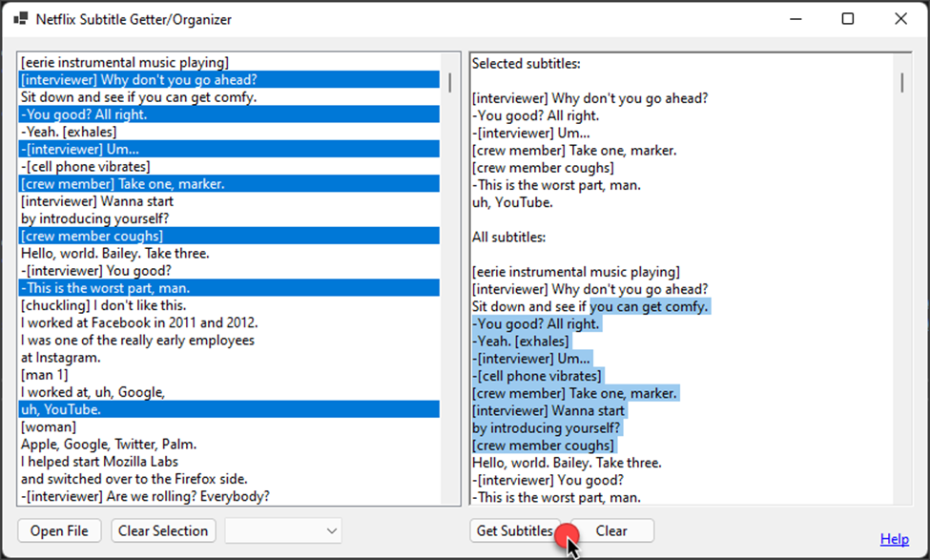The height and width of the screenshot is (560, 930).
Task: Select 'Hello, world. Bailey. Take three.' in left list
Action: pyautogui.click(x=229, y=254)
